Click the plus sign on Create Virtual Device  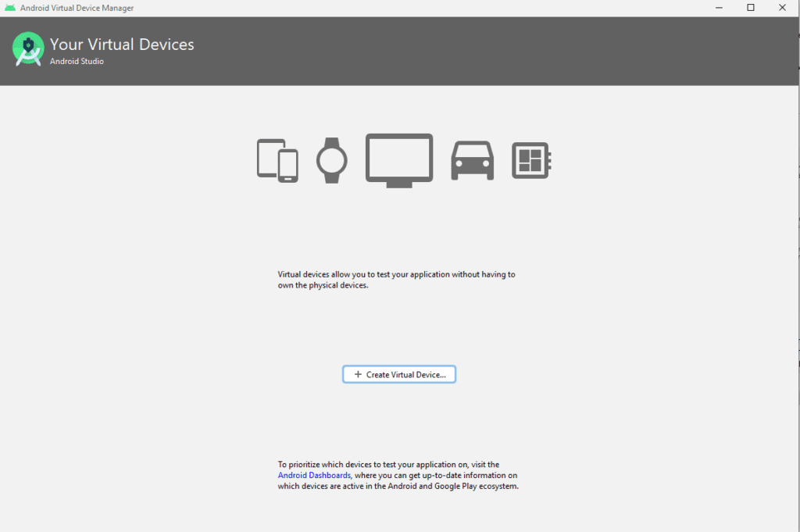point(358,375)
